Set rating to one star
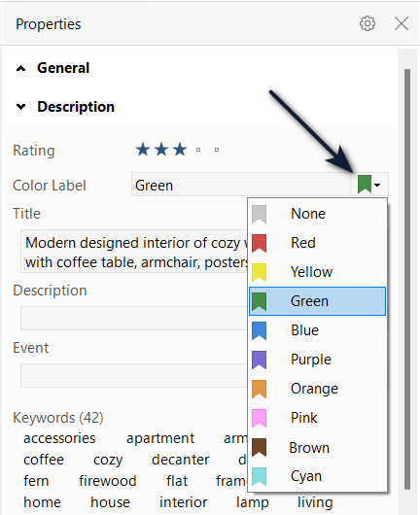 143,150
